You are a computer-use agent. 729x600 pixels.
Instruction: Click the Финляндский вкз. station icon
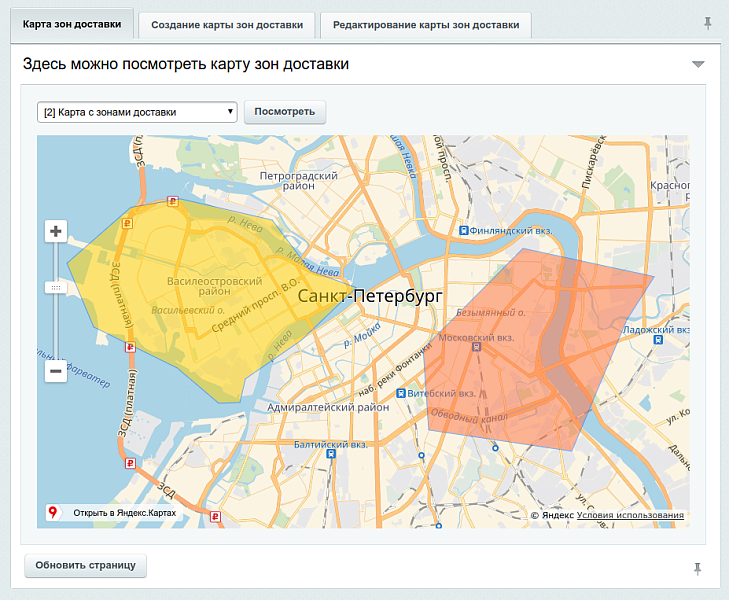[463, 230]
